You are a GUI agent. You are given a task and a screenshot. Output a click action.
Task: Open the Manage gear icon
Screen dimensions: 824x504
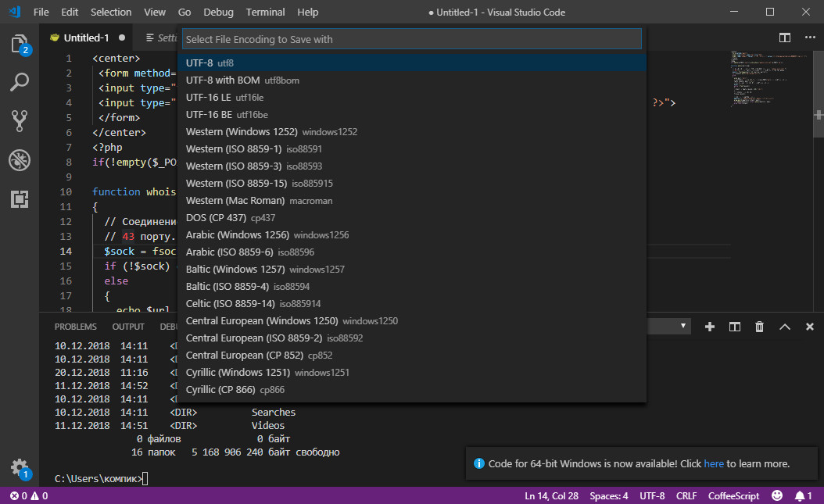[20, 467]
